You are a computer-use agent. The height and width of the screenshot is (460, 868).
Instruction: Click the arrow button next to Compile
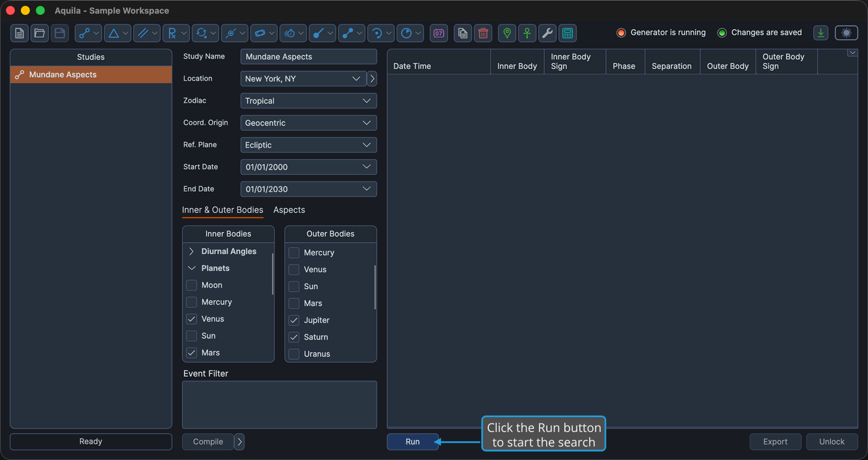click(239, 442)
